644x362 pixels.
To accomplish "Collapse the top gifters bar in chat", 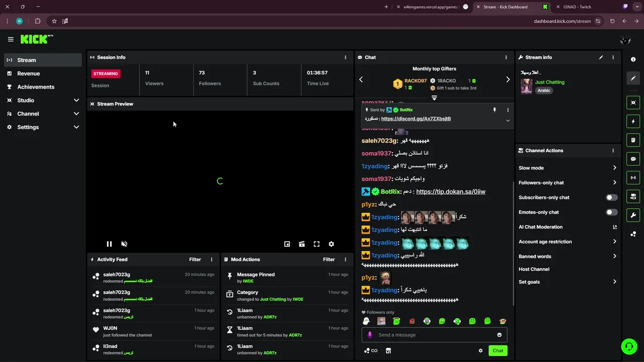I will (434, 98).
